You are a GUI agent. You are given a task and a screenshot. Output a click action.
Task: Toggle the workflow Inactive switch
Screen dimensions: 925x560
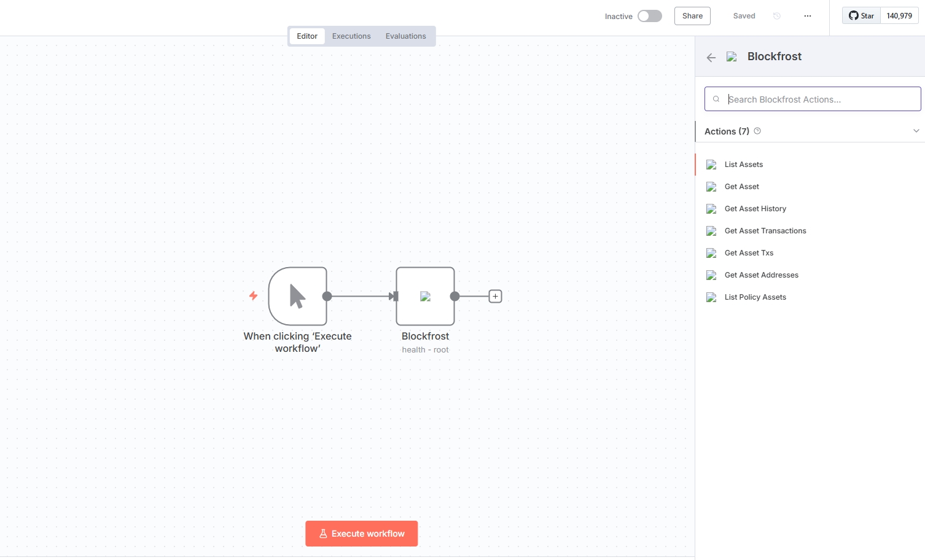(x=650, y=16)
